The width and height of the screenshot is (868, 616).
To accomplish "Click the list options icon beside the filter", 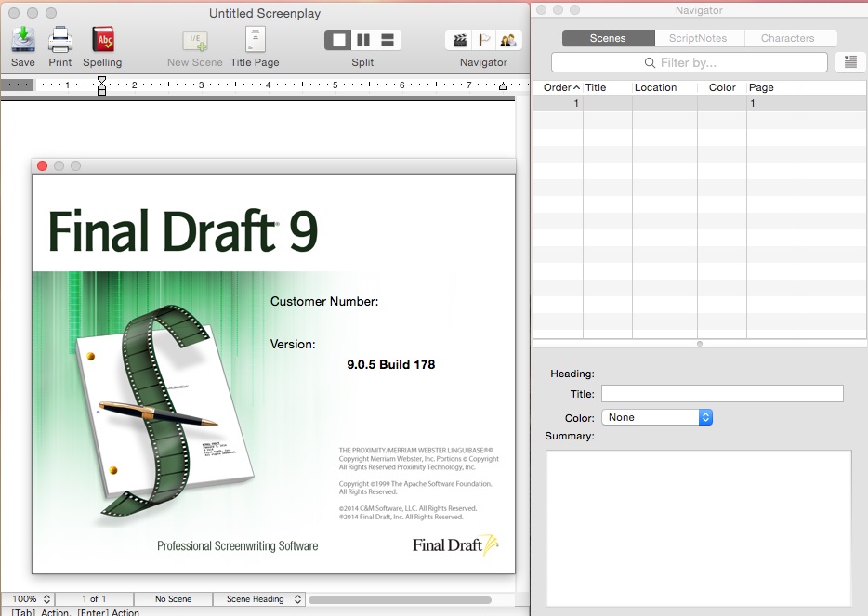I will coord(851,62).
